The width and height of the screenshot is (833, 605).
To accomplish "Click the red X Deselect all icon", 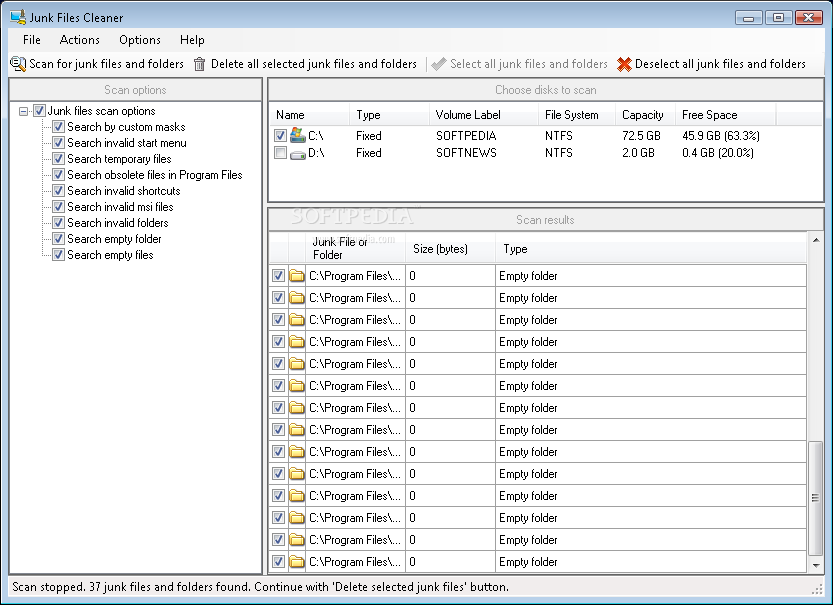I will point(624,64).
